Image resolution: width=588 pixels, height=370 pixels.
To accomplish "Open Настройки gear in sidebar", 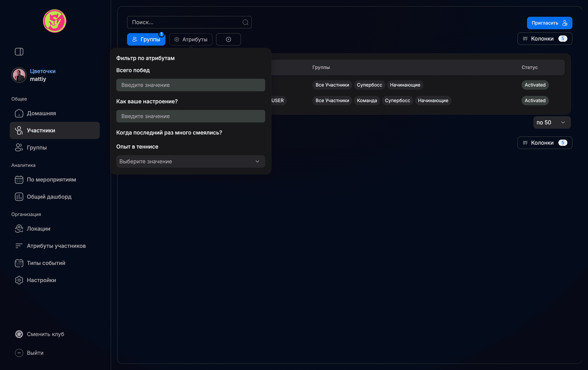I will [x=19, y=280].
